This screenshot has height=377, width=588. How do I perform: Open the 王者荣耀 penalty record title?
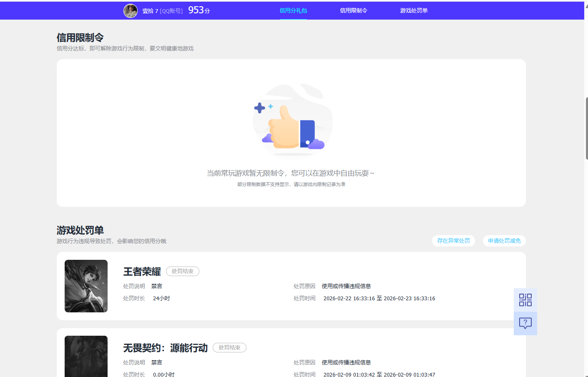(x=141, y=271)
